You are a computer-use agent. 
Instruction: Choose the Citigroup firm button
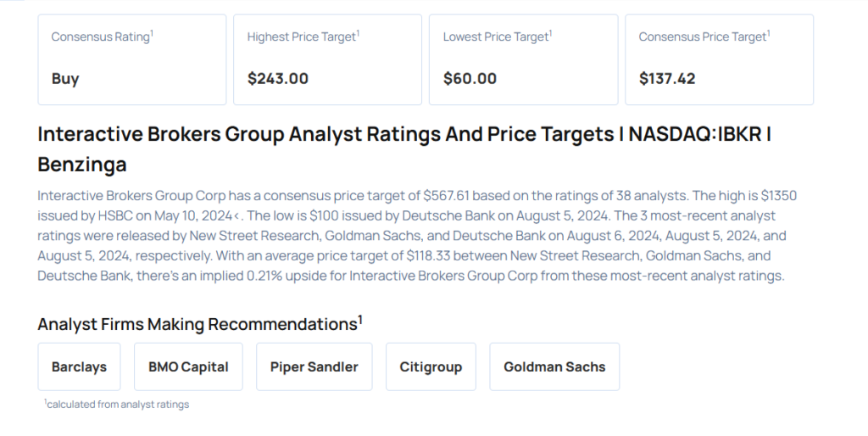coord(431,366)
